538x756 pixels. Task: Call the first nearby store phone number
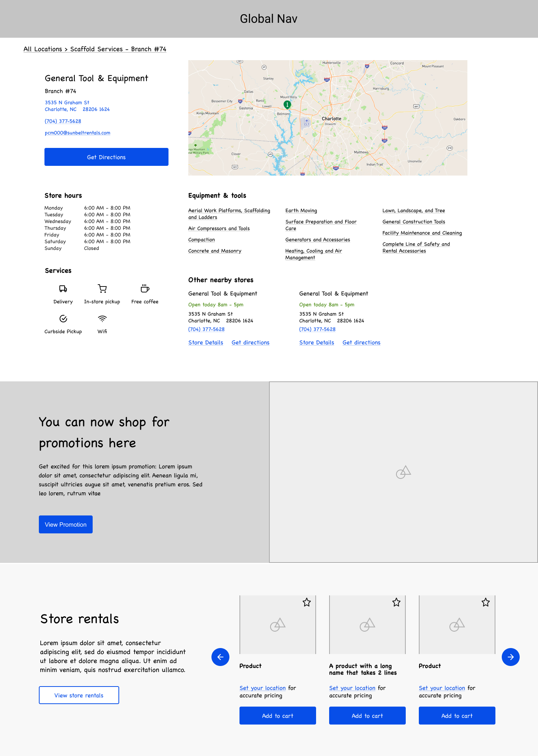click(x=206, y=329)
